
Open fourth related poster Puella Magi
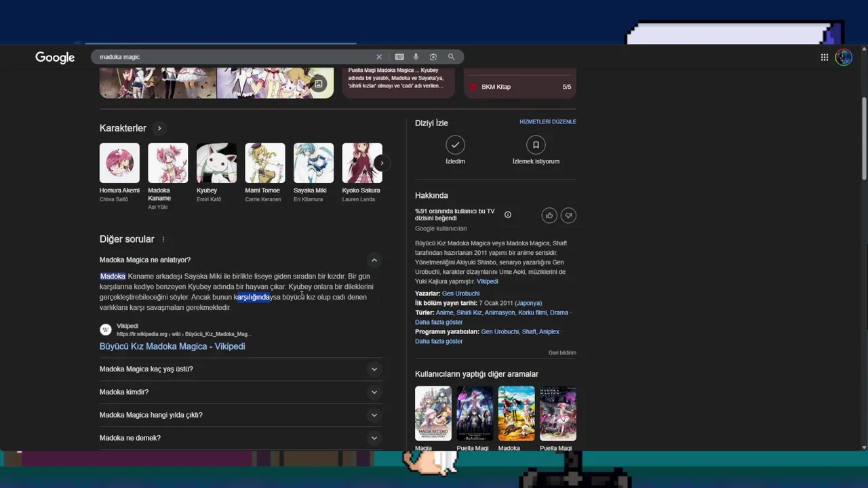[x=558, y=413]
